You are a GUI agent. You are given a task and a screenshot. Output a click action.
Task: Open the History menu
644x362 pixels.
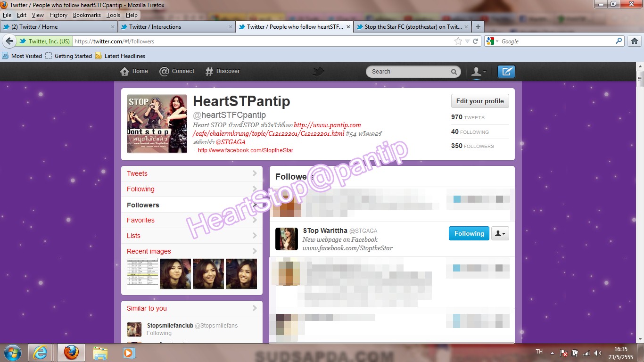coord(58,15)
